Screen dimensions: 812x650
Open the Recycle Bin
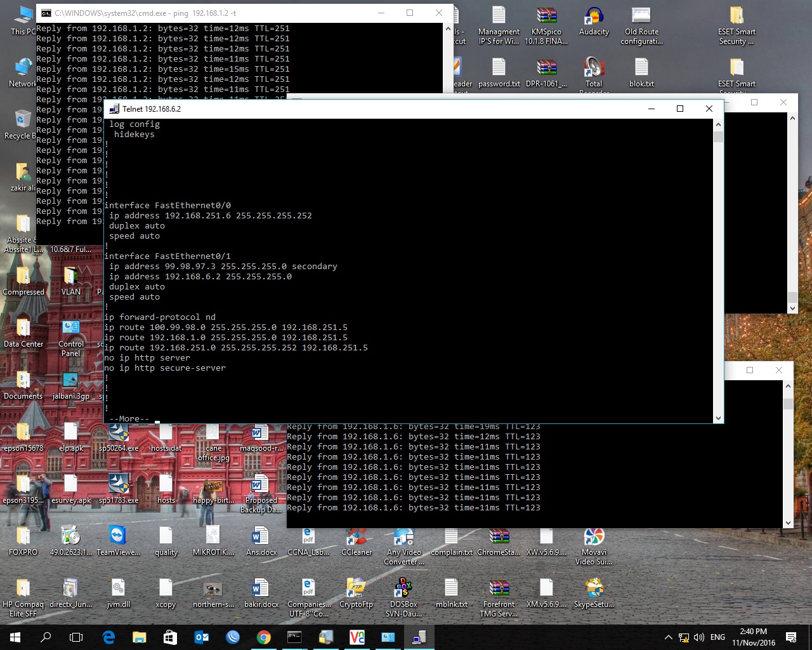tap(22, 117)
